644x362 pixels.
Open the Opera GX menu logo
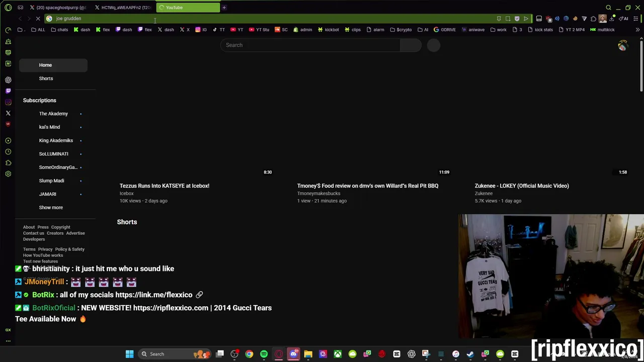click(x=8, y=8)
